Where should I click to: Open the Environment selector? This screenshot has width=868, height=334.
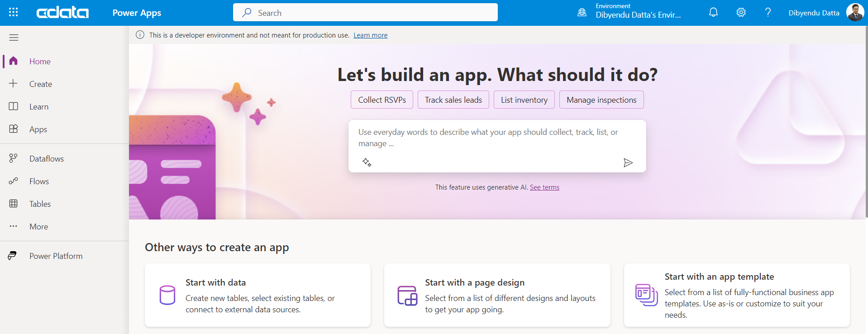(638, 13)
